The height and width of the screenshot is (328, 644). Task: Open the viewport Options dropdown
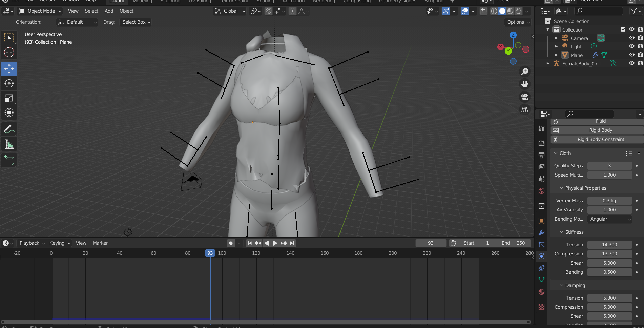tap(518, 22)
